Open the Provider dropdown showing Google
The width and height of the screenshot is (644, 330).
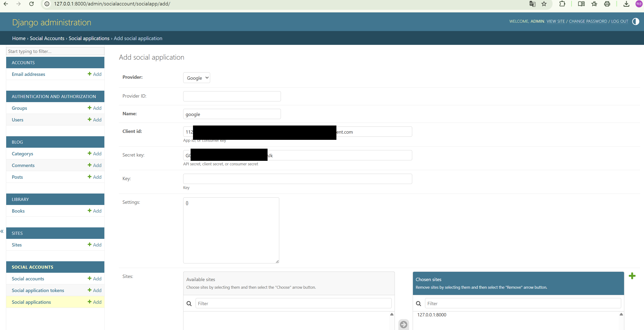(x=197, y=78)
